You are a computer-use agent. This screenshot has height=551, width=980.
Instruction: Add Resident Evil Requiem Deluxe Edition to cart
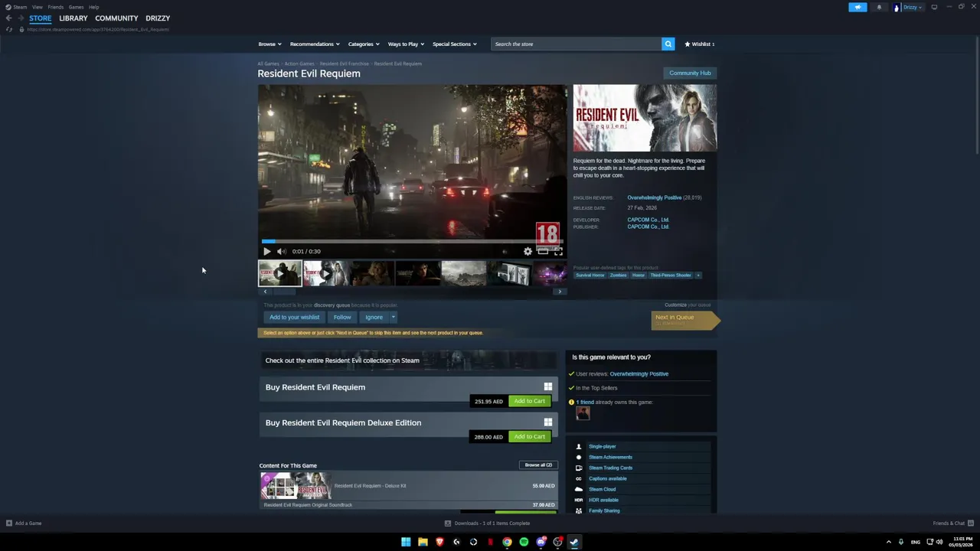click(529, 436)
